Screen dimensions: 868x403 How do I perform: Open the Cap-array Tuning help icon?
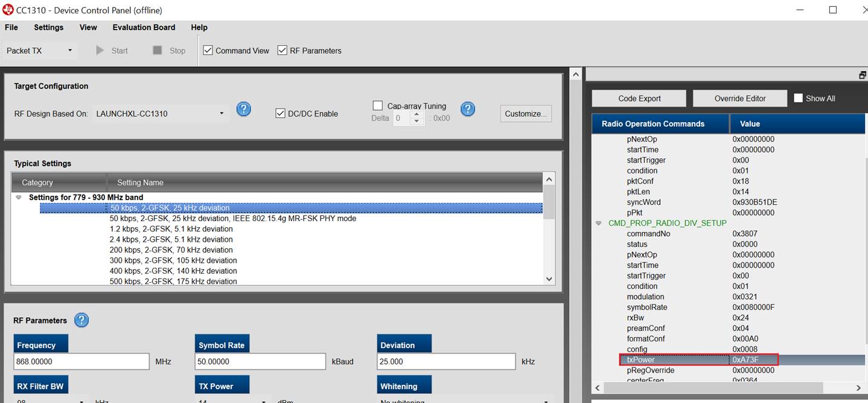[x=468, y=109]
